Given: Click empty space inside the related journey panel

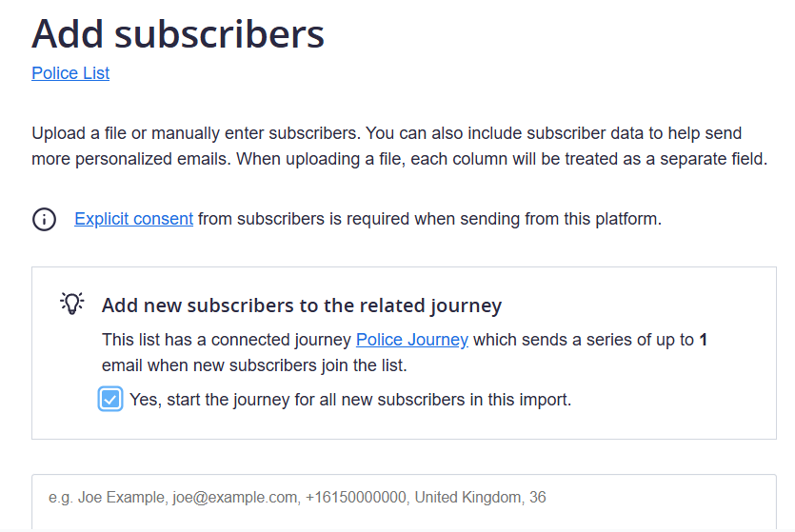Looking at the screenshot, I should click(674, 401).
